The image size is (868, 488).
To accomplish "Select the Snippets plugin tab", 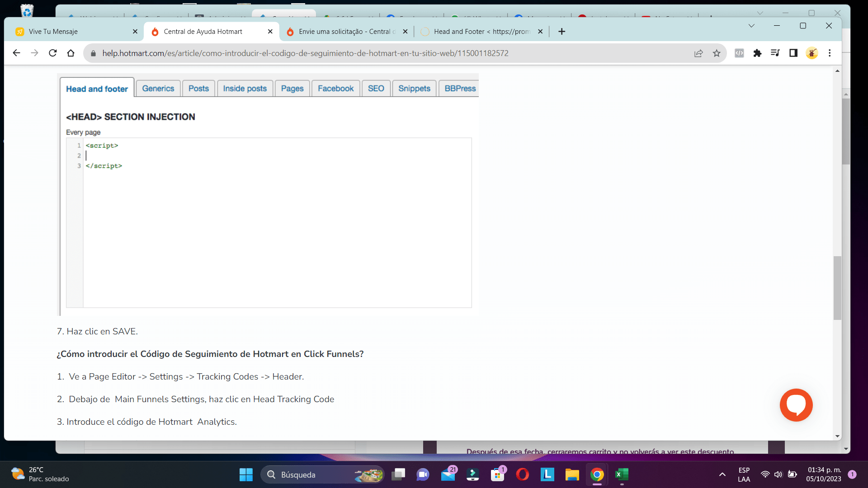I will [x=415, y=89].
